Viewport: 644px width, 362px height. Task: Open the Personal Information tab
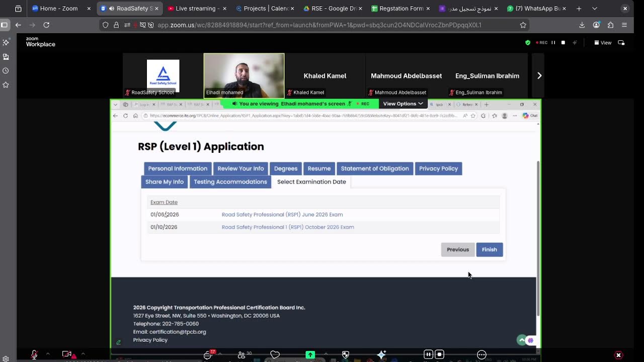click(x=178, y=168)
